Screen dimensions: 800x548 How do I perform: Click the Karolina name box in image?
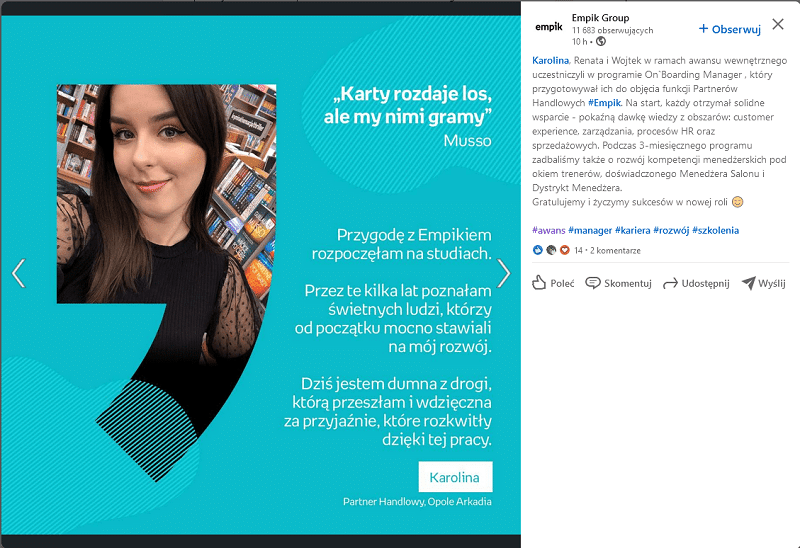tap(456, 477)
